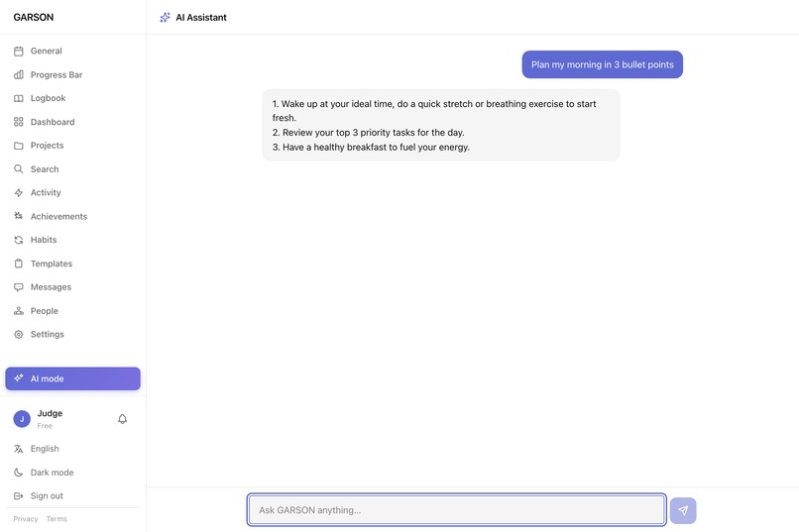Focus the Ask GARSON anything input field
This screenshot has width=799, height=532.
click(x=457, y=509)
